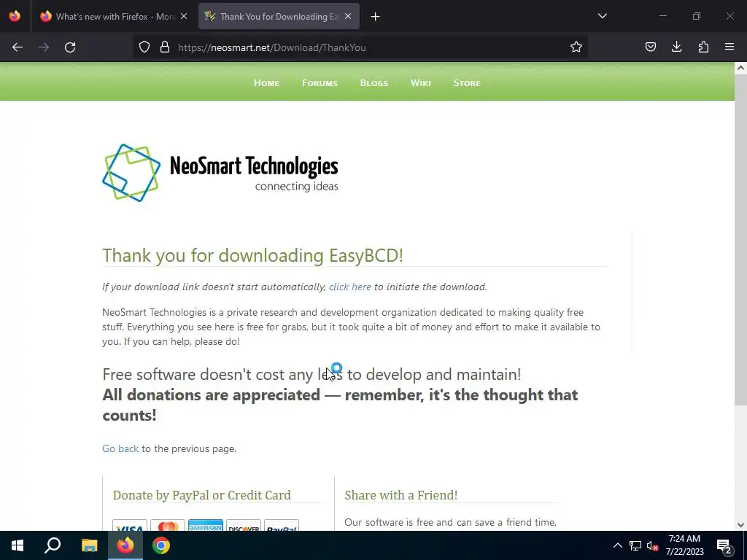Expand the list all tabs dropdown
This screenshot has height=560, width=747.
(603, 16)
